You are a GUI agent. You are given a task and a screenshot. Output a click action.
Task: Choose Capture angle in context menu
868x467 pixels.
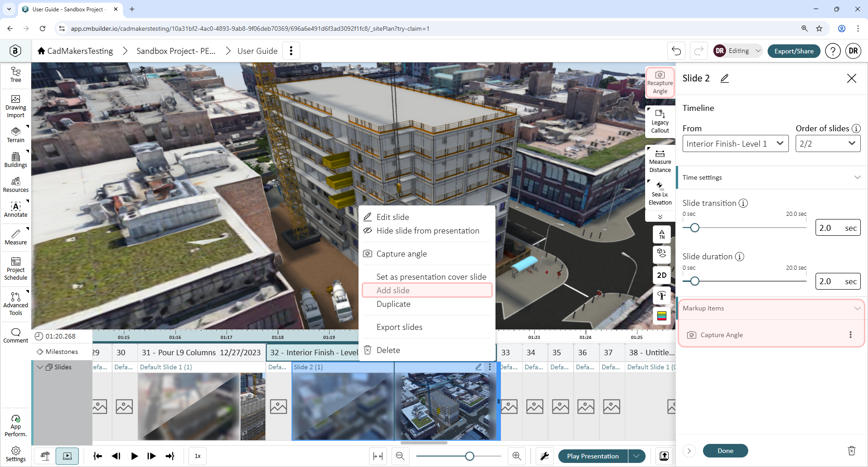(427, 254)
